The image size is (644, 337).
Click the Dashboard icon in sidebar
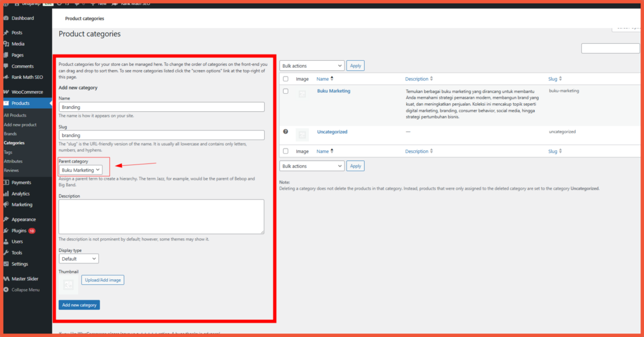pyautogui.click(x=6, y=18)
